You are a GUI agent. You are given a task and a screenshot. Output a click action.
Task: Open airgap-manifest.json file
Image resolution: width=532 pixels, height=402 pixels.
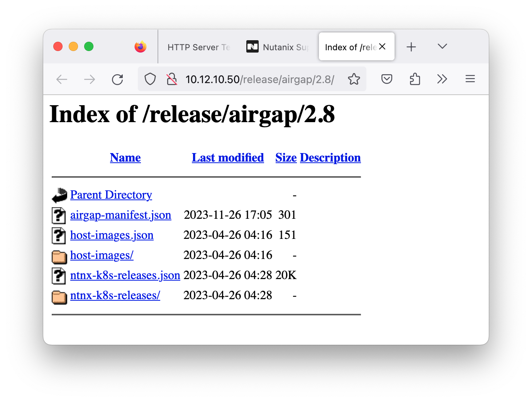click(x=121, y=215)
